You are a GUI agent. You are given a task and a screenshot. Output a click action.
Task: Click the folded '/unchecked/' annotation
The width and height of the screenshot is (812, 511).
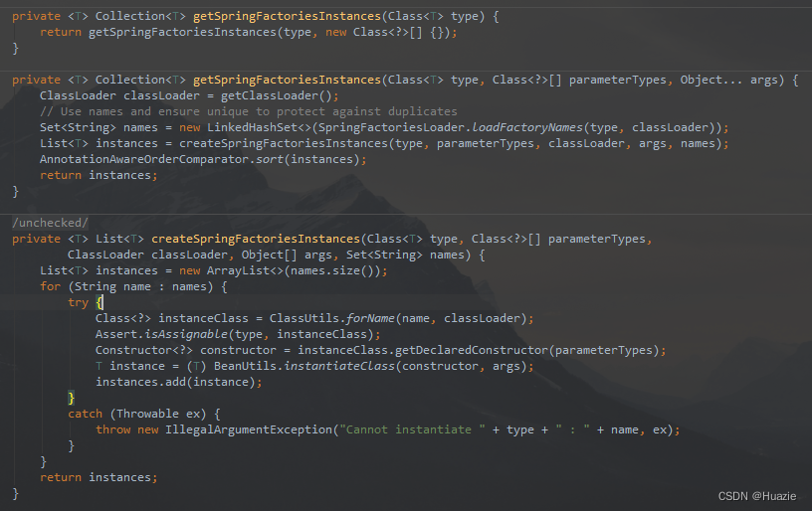[50, 223]
